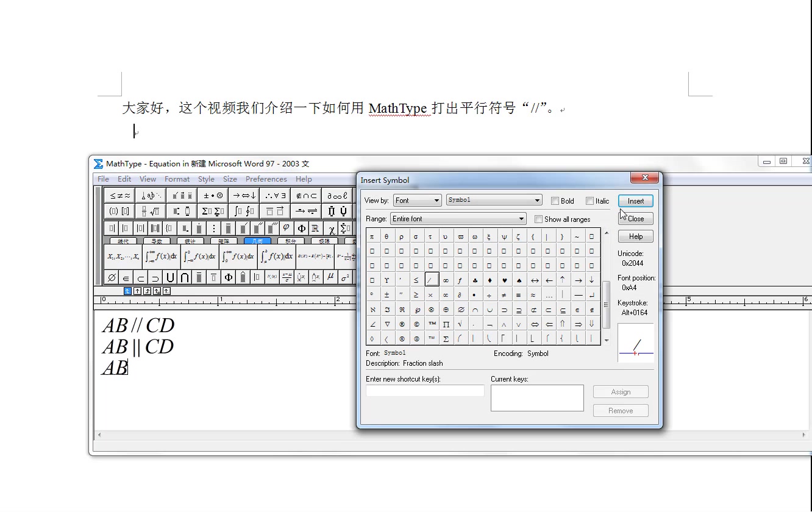This screenshot has height=512, width=812.
Task: Open the Format menu in MathType
Action: 177,179
